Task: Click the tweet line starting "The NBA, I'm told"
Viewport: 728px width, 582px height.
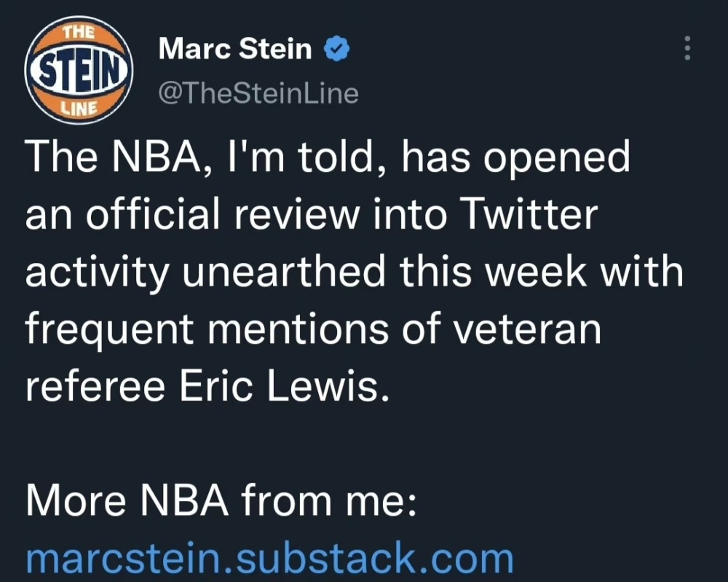Action: pyautogui.click(x=328, y=157)
